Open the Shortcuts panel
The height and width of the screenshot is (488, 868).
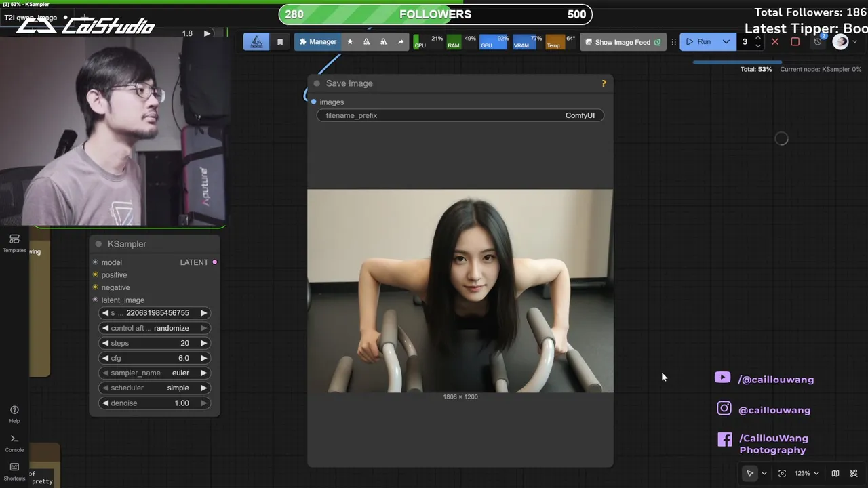coord(14,471)
